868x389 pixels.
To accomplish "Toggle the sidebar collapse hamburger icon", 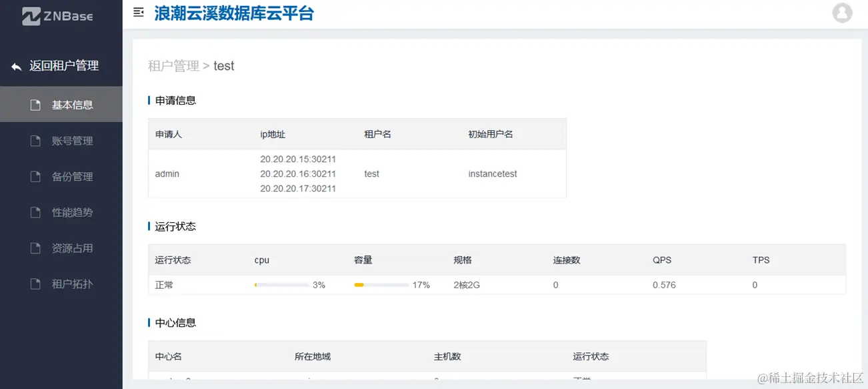I will 139,12.
